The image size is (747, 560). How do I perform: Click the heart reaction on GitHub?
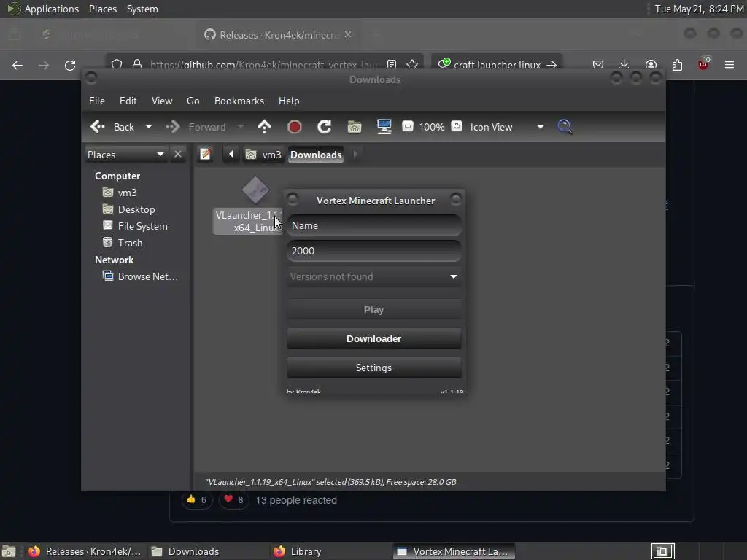(233, 500)
